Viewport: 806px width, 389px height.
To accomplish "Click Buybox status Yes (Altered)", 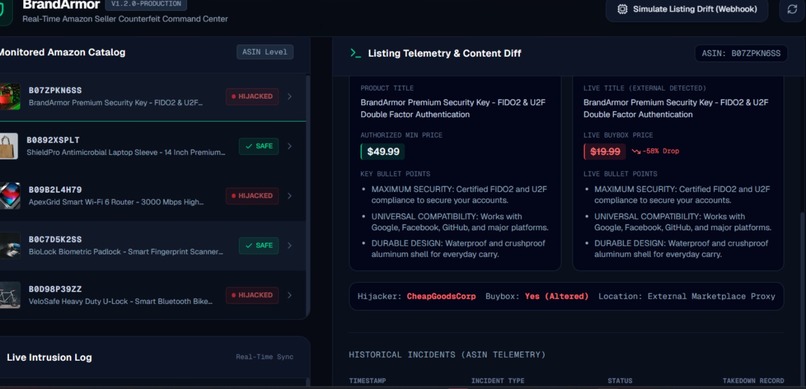I will (556, 296).
